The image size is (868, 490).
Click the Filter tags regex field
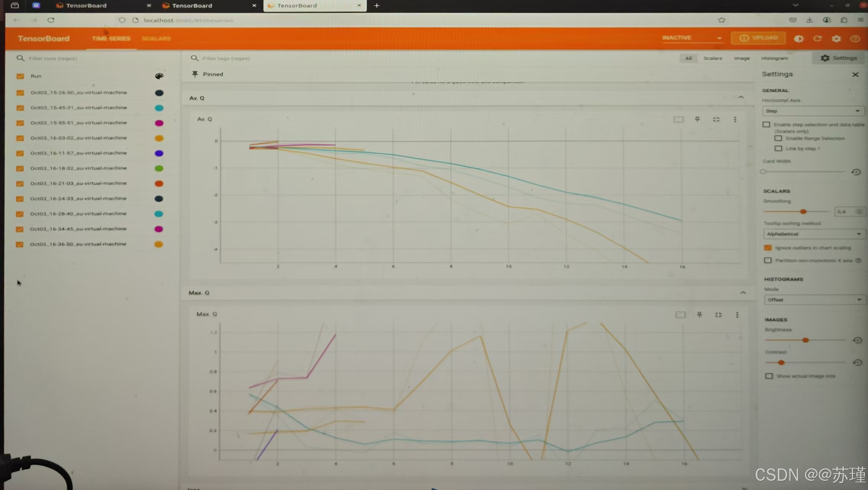226,58
